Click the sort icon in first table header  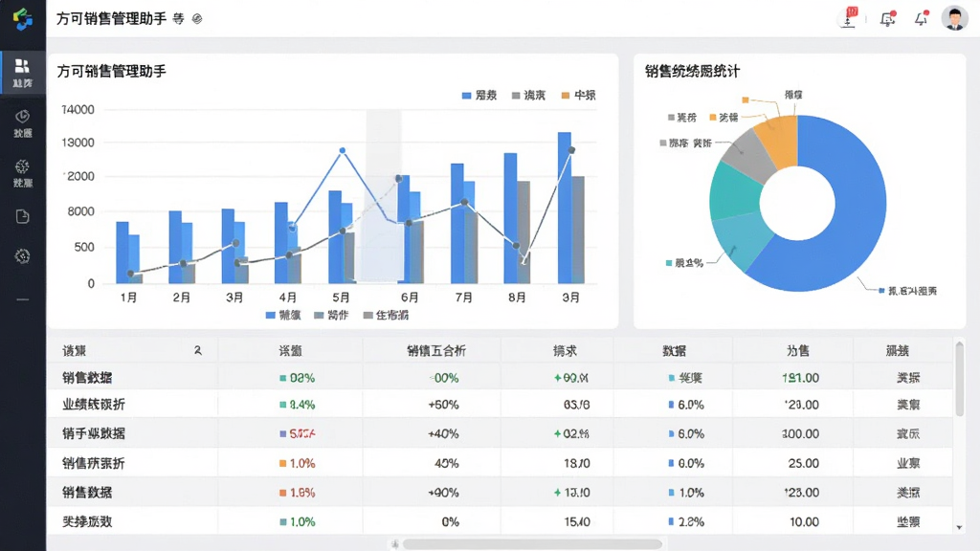[198, 350]
